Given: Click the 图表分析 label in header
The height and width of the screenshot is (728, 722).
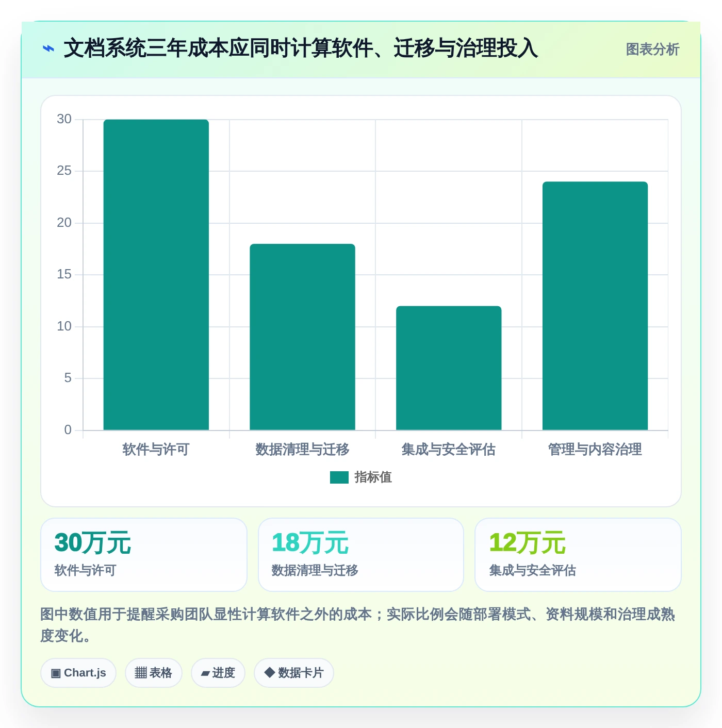Looking at the screenshot, I should (652, 49).
